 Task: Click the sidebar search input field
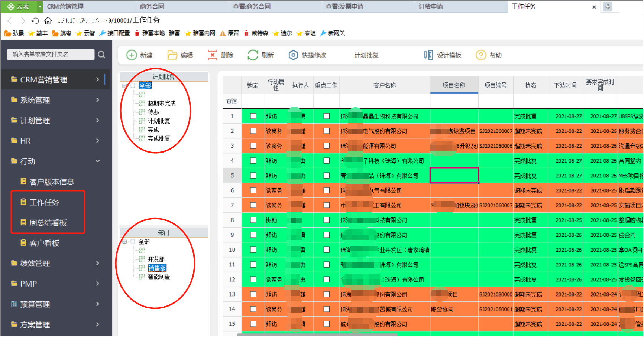click(51, 54)
